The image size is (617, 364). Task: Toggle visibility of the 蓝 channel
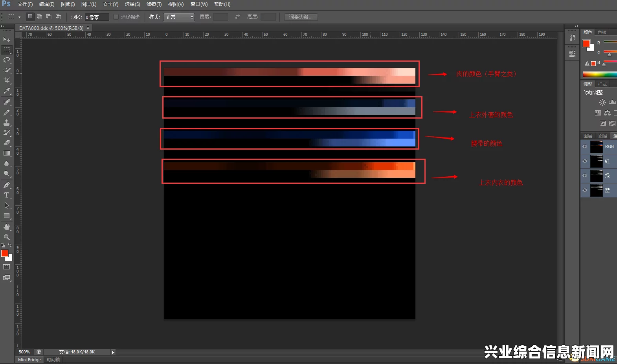[585, 190]
